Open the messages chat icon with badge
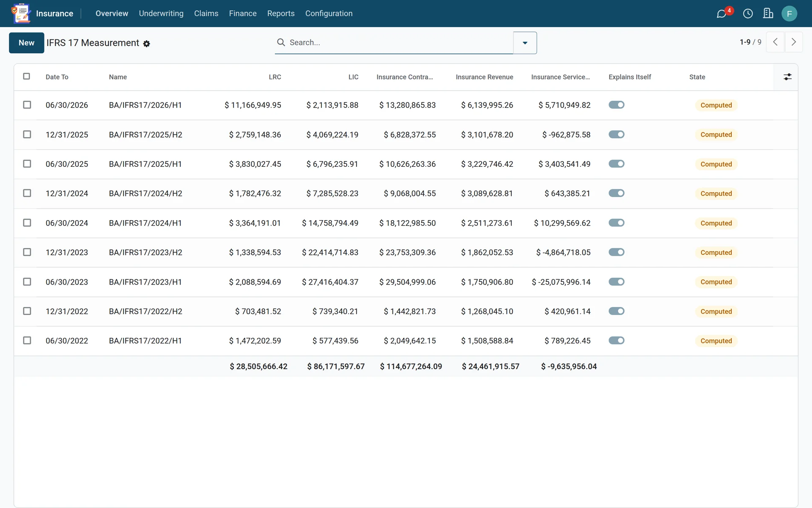The height and width of the screenshot is (508, 812). click(722, 14)
